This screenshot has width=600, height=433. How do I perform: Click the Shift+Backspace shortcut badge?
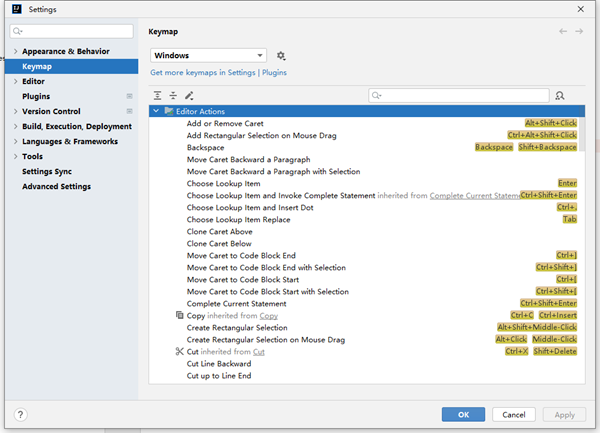(x=547, y=147)
